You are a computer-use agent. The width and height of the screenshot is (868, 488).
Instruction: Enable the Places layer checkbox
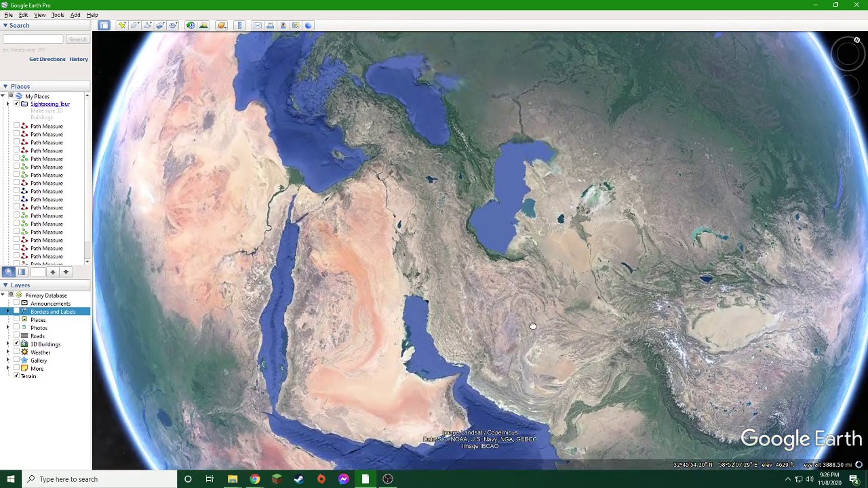pos(16,319)
